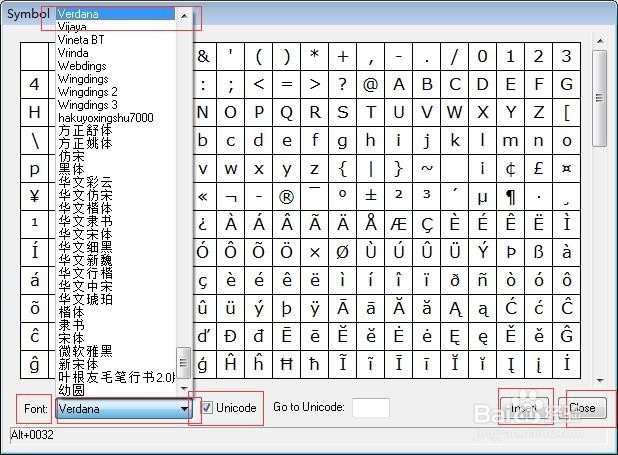Click the symbol grid scrollbar thumb

click(x=599, y=98)
